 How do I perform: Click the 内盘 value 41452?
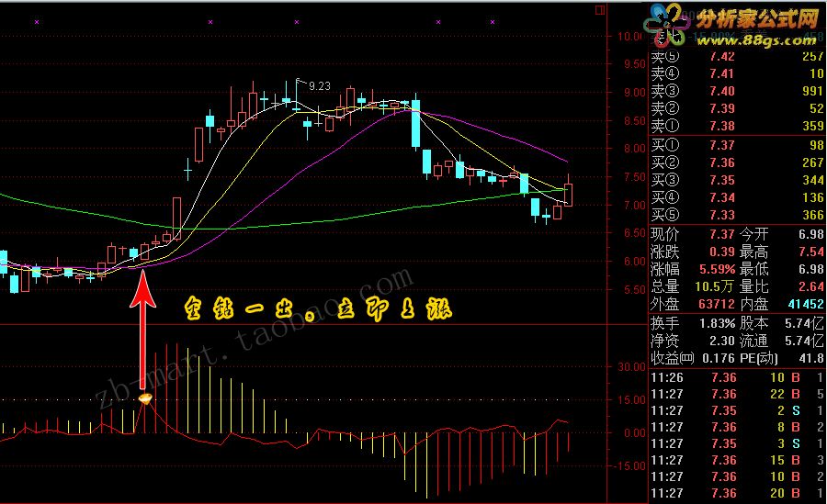806,304
